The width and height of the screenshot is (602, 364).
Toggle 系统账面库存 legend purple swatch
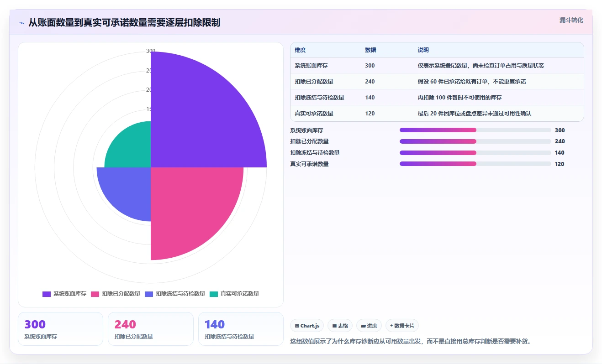coord(47,294)
